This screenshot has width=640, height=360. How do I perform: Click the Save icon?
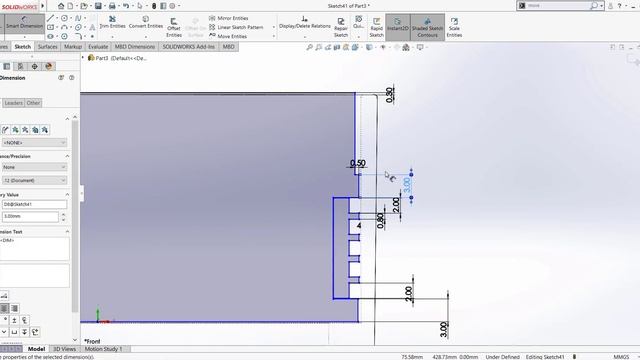point(98,6)
